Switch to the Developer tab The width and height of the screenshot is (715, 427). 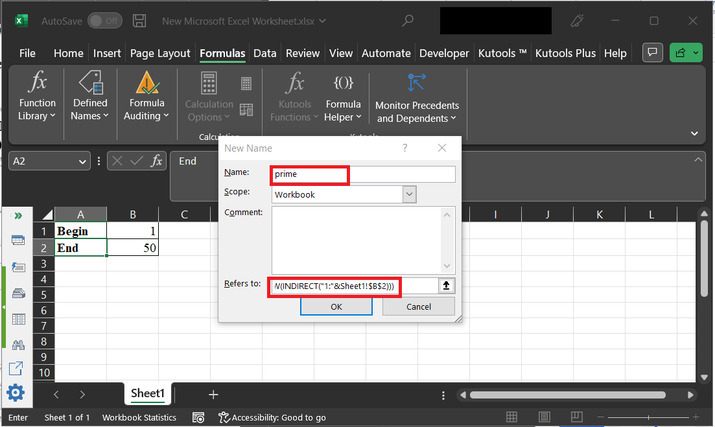[444, 53]
